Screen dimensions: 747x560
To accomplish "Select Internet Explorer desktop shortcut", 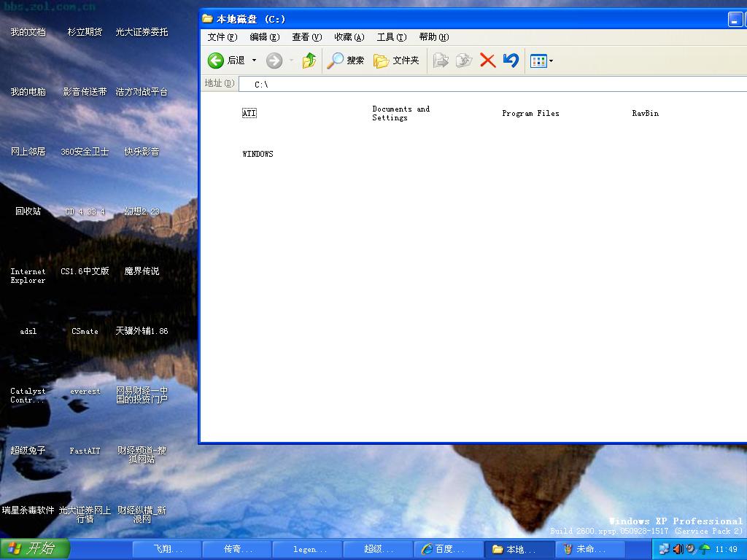I will [x=28, y=276].
